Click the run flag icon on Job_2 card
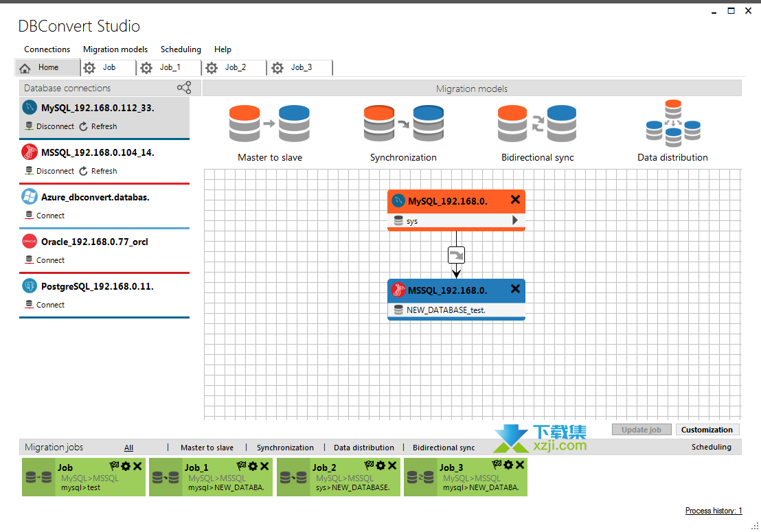Image resolution: width=761 pixels, height=532 pixels. pos(370,465)
